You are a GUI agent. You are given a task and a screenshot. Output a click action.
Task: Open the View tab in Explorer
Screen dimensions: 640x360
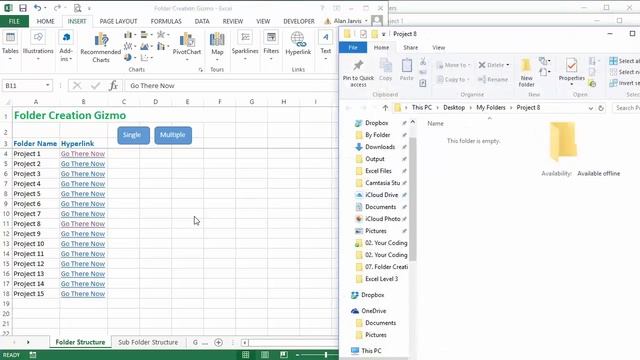pos(438,47)
